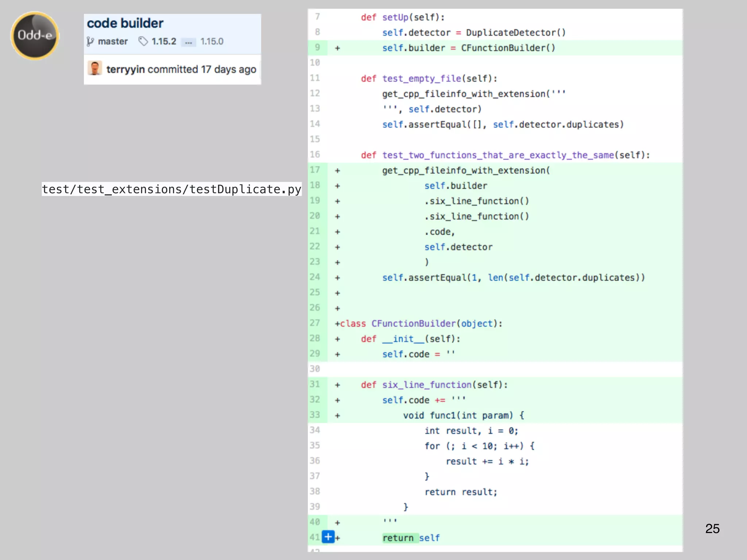Click the 'return self' line
Image resolution: width=747 pixels, height=560 pixels.
411,538
